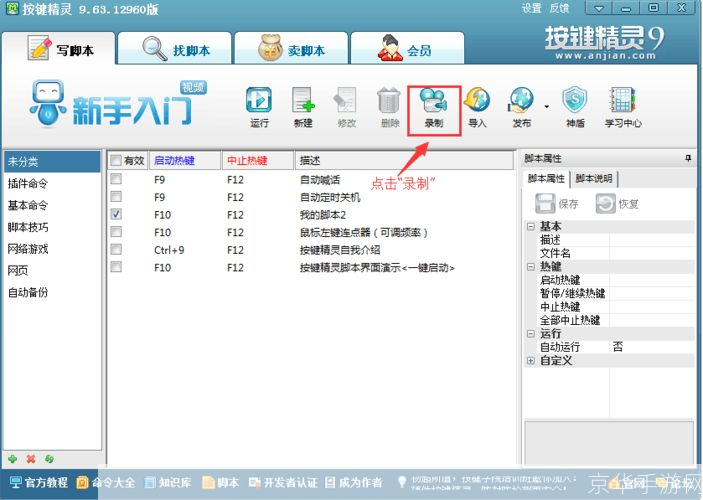Image resolution: width=703 pixels, height=500 pixels.
Task: Select the 网页 category
Action: click(52, 270)
